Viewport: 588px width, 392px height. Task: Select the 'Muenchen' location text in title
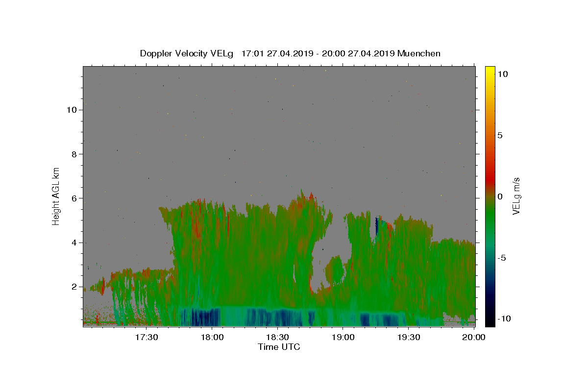coord(419,53)
